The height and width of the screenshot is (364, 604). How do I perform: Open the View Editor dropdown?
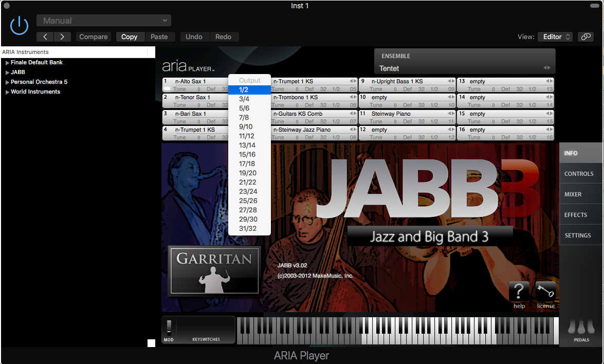point(555,37)
